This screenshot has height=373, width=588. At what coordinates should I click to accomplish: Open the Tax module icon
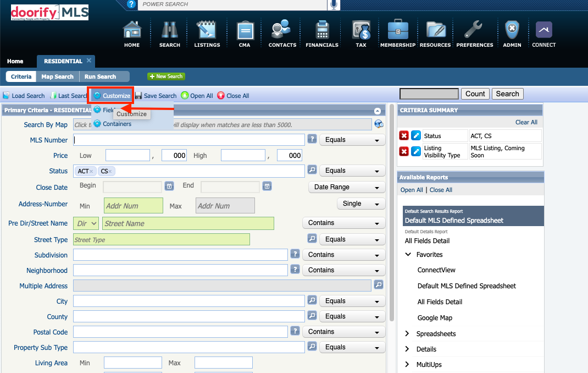pyautogui.click(x=361, y=30)
